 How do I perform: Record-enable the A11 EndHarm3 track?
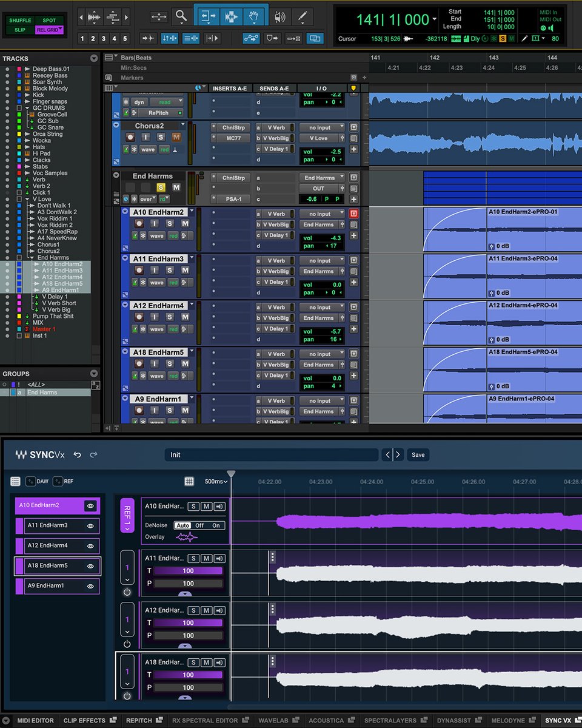coord(139,271)
